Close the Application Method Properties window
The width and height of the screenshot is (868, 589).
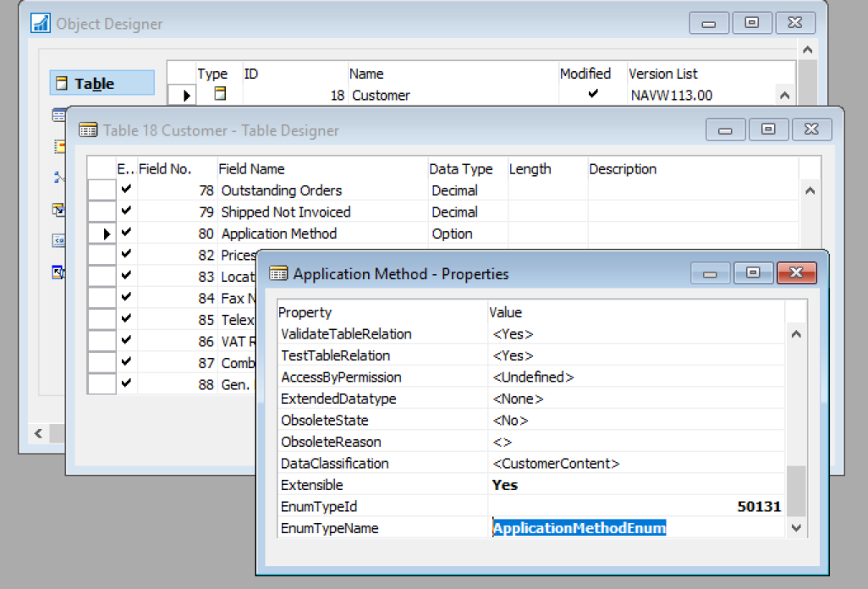(x=795, y=273)
